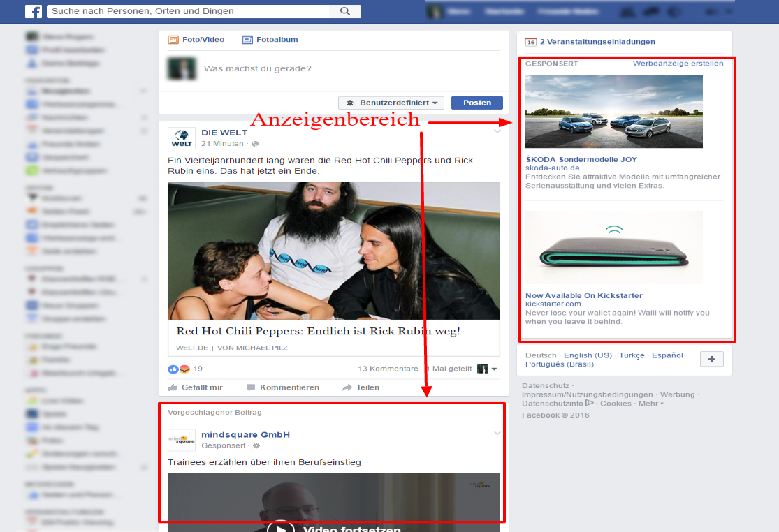Click the Fotoalbum icon
The height and width of the screenshot is (532, 779).
(x=247, y=40)
